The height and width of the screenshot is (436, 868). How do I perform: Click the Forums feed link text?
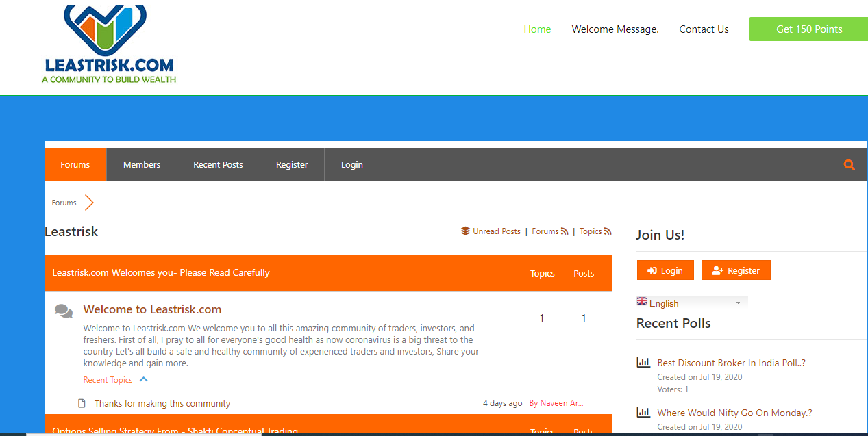(x=545, y=231)
